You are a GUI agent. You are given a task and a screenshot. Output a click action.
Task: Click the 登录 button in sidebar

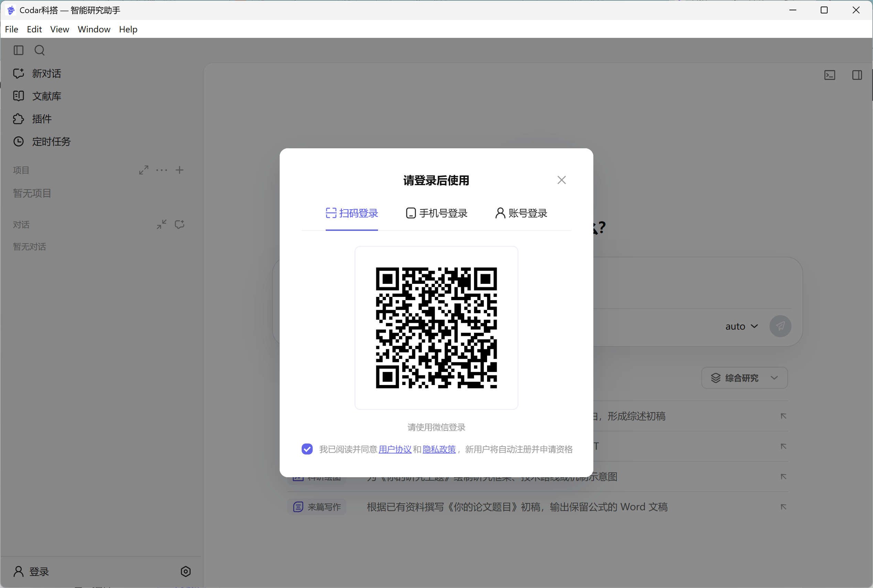coord(32,571)
